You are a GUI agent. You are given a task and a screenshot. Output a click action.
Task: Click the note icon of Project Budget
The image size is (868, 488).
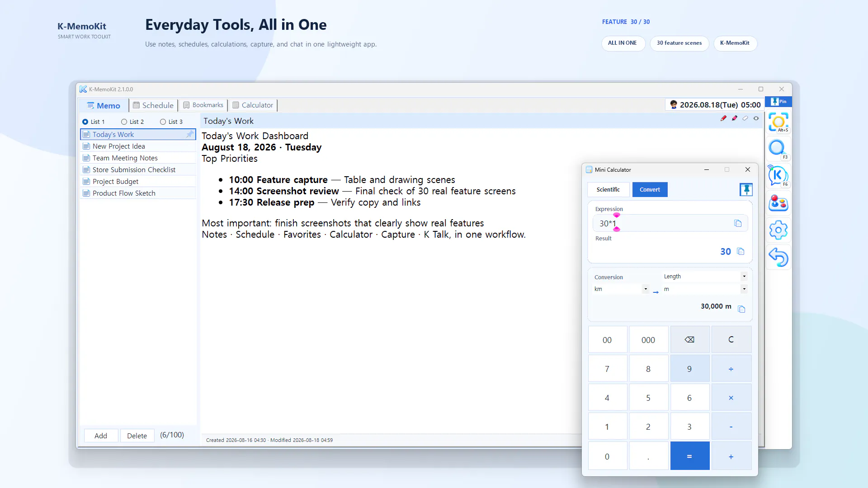[x=86, y=181]
